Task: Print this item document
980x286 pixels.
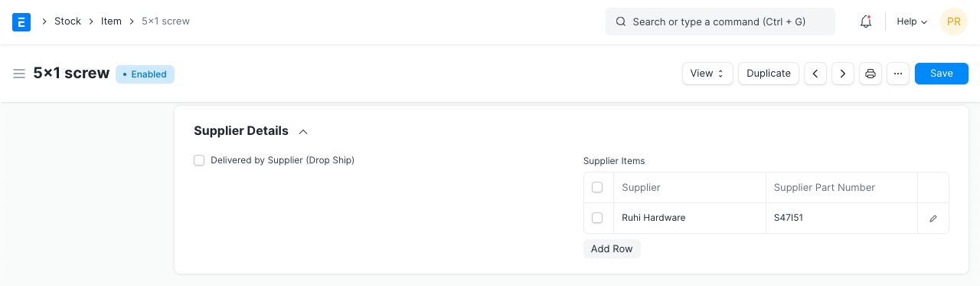Action: 871,74
